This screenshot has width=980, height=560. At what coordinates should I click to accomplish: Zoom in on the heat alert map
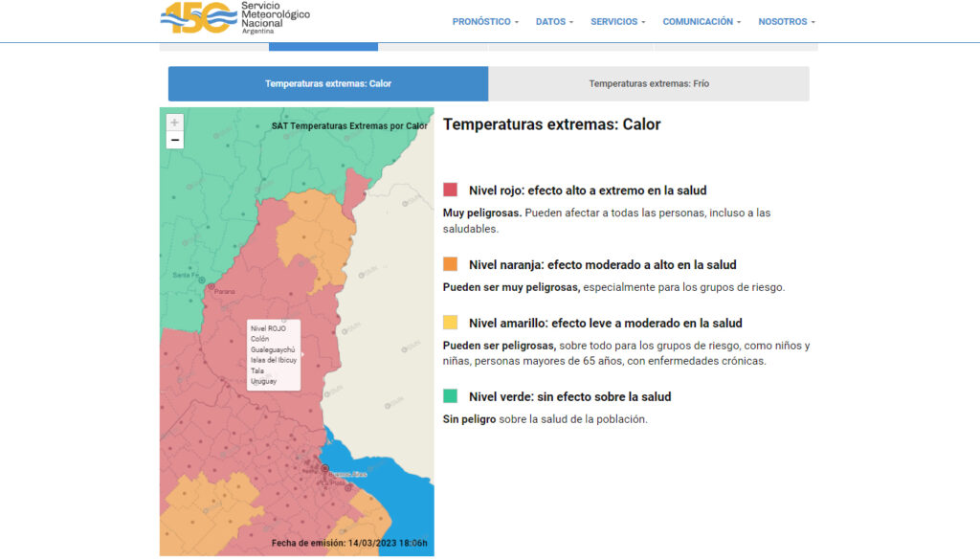click(x=174, y=123)
